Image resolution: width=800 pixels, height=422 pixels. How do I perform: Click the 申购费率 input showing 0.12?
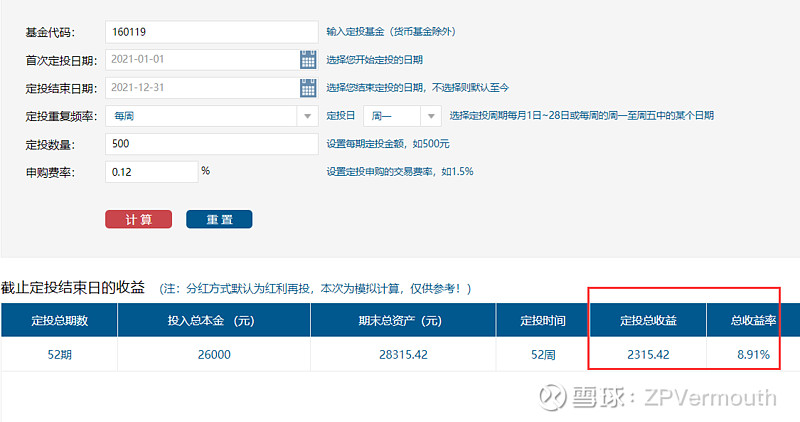click(151, 172)
